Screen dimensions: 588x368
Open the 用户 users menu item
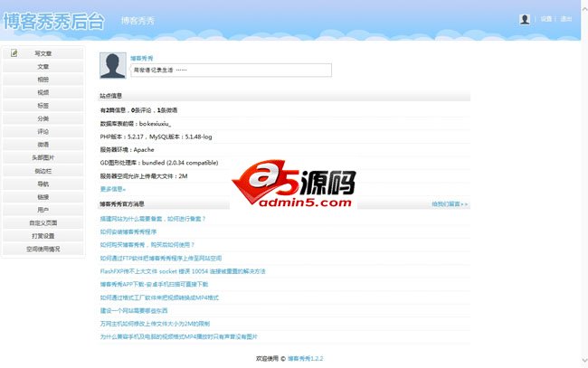click(x=43, y=210)
